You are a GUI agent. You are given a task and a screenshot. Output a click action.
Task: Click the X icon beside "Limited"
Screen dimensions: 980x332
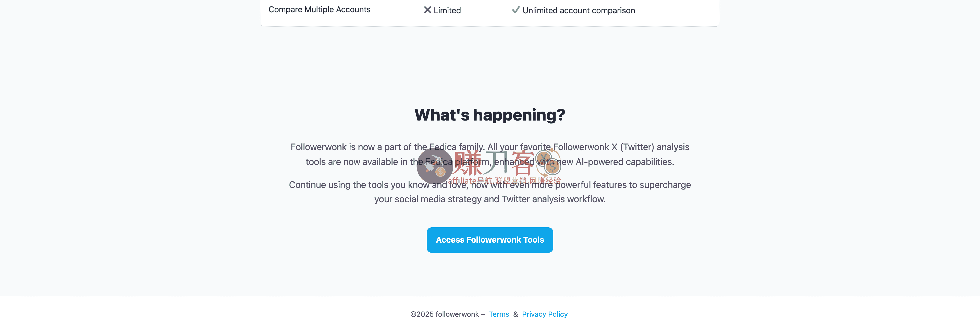[427, 10]
